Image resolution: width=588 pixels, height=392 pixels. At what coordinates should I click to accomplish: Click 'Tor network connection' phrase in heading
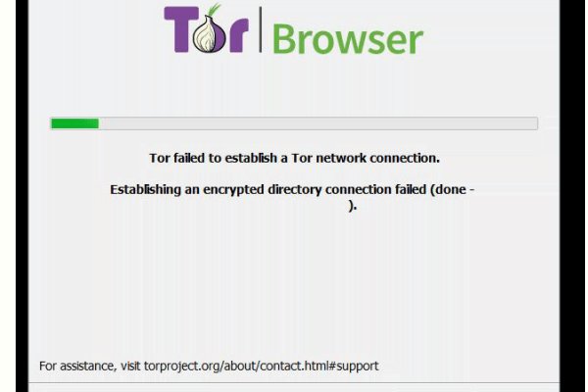(x=366, y=158)
